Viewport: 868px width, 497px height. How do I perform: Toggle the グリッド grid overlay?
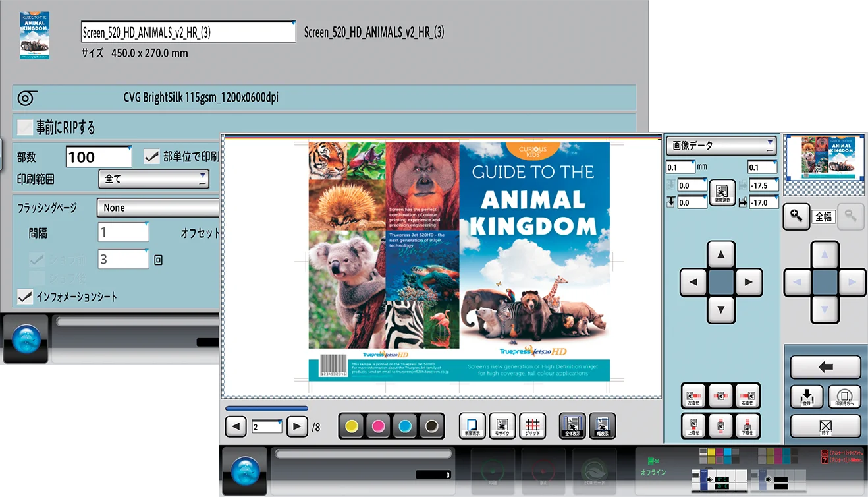pos(533,426)
